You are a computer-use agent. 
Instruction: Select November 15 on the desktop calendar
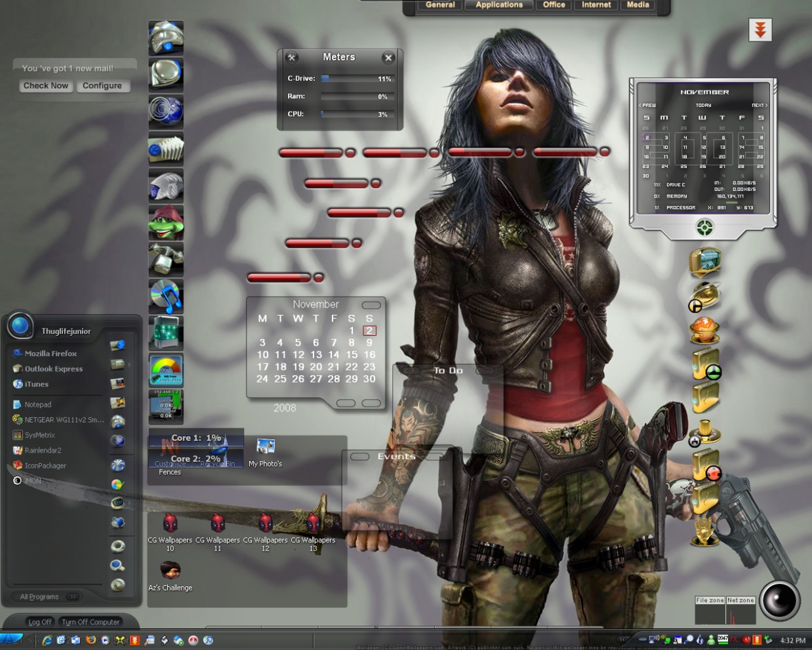click(x=352, y=355)
